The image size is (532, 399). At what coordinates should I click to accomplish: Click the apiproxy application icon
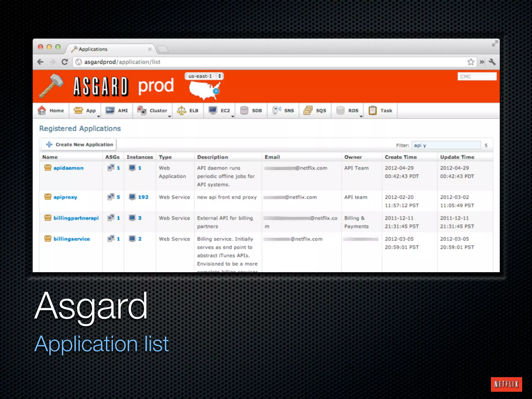[48, 197]
